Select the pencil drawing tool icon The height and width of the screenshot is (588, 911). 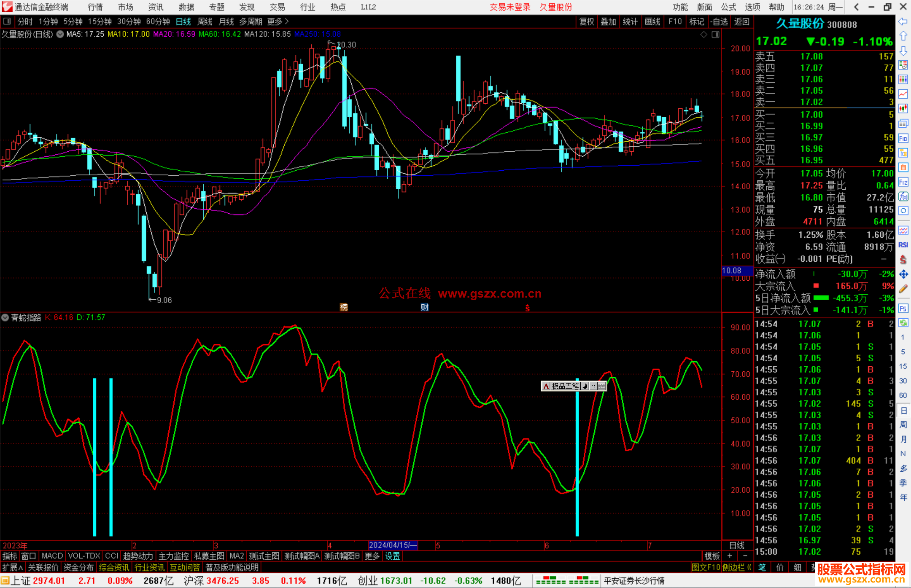903,289
